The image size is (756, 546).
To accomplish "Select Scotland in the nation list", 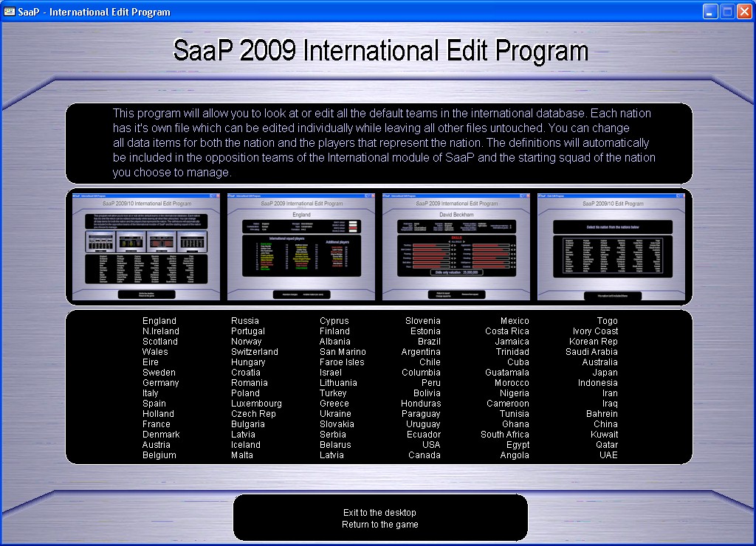I will tap(160, 341).
